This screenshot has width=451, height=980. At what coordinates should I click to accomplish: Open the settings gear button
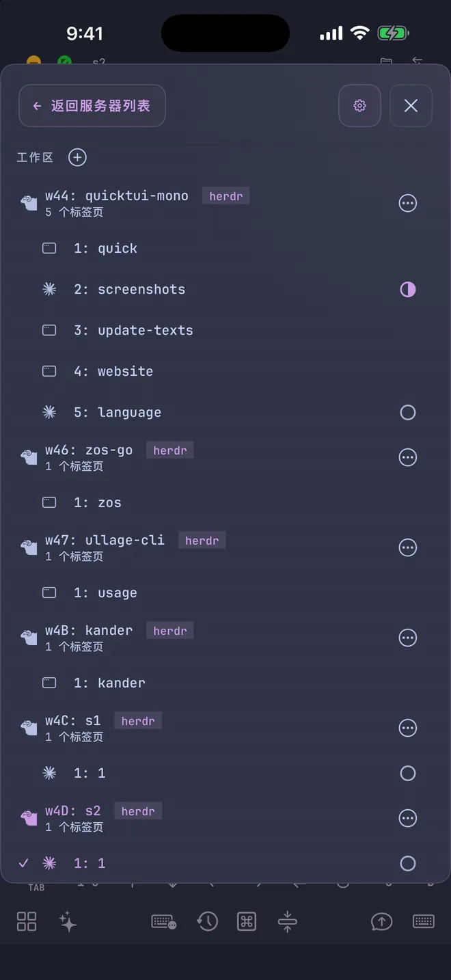tap(359, 106)
